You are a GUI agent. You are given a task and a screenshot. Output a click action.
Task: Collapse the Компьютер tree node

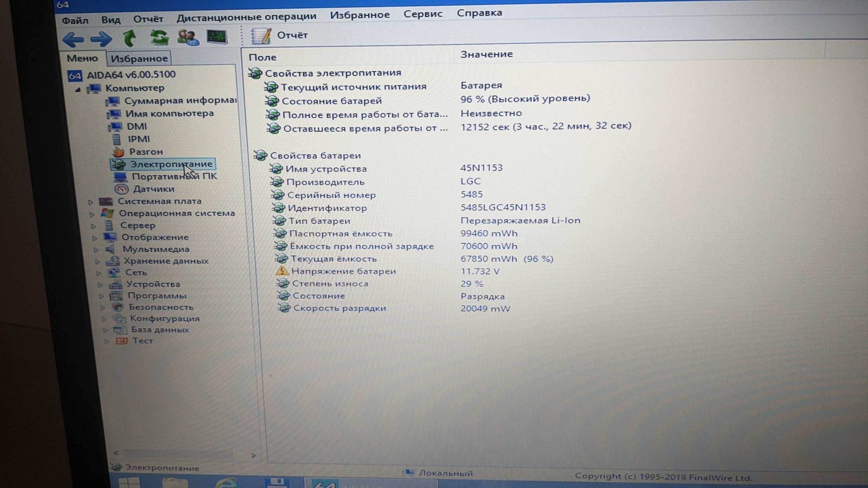click(78, 90)
